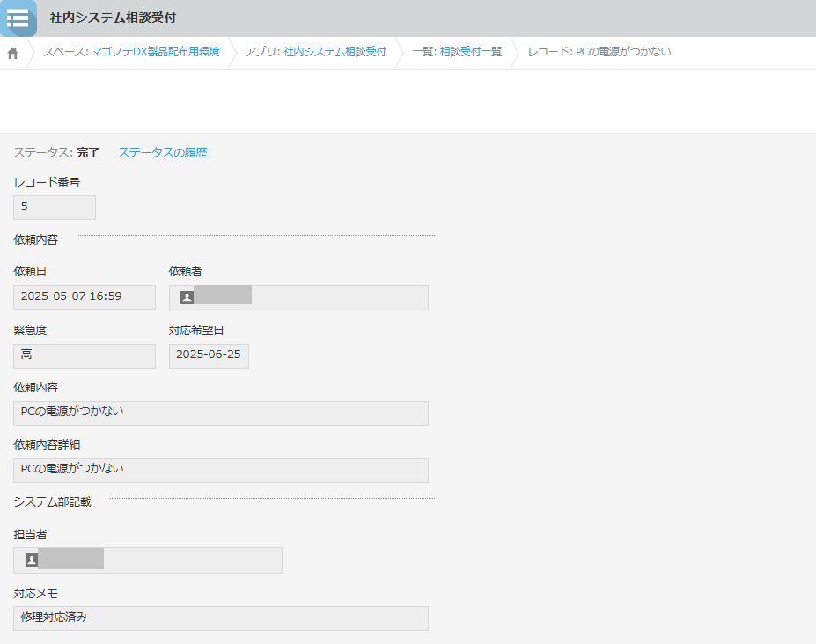The width and height of the screenshot is (816, 644).
Task: Click the レコード番号 field label
Action: click(x=47, y=182)
